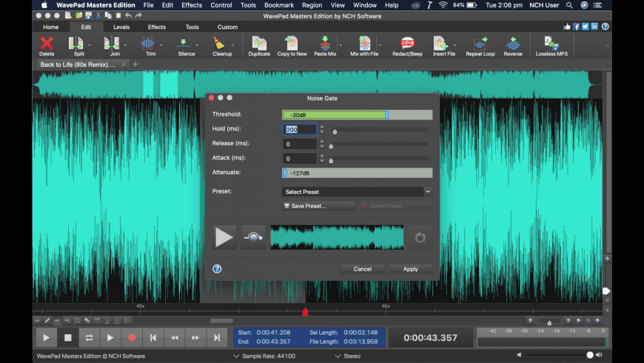The height and width of the screenshot is (363, 644).
Task: Go to end of track button
Action: [216, 338]
